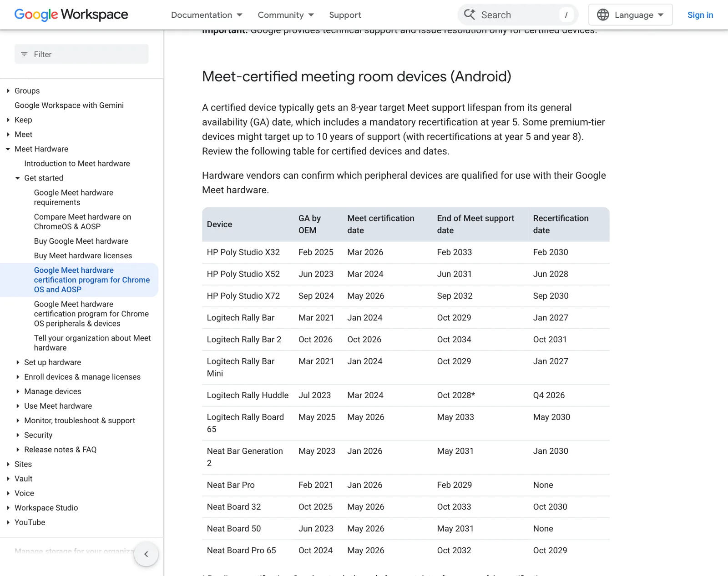Expand the Manage devices subsection

click(18, 391)
